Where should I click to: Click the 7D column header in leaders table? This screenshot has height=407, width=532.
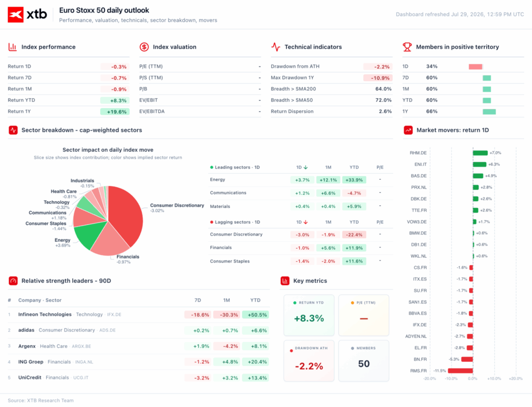(198, 300)
